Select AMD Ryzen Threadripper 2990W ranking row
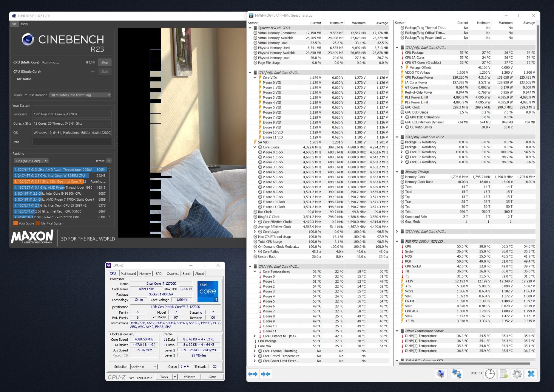554x392 pixels. pos(60,170)
